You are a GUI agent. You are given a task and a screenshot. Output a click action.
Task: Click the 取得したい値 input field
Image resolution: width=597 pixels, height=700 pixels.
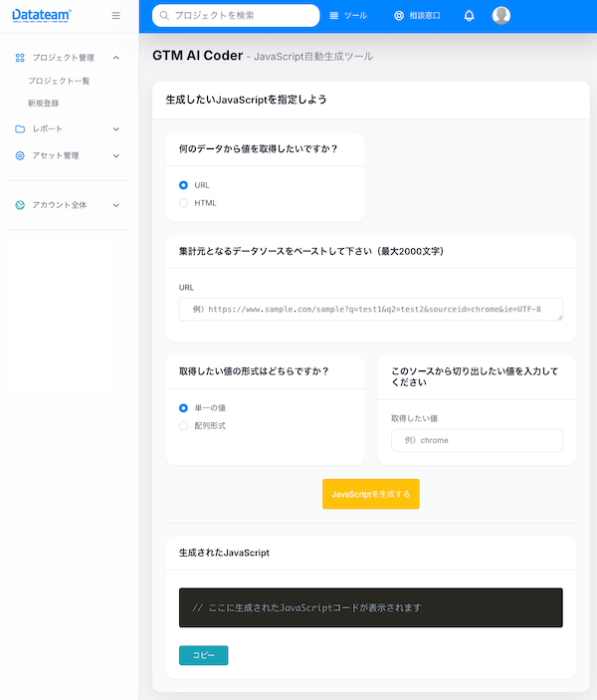pos(477,440)
